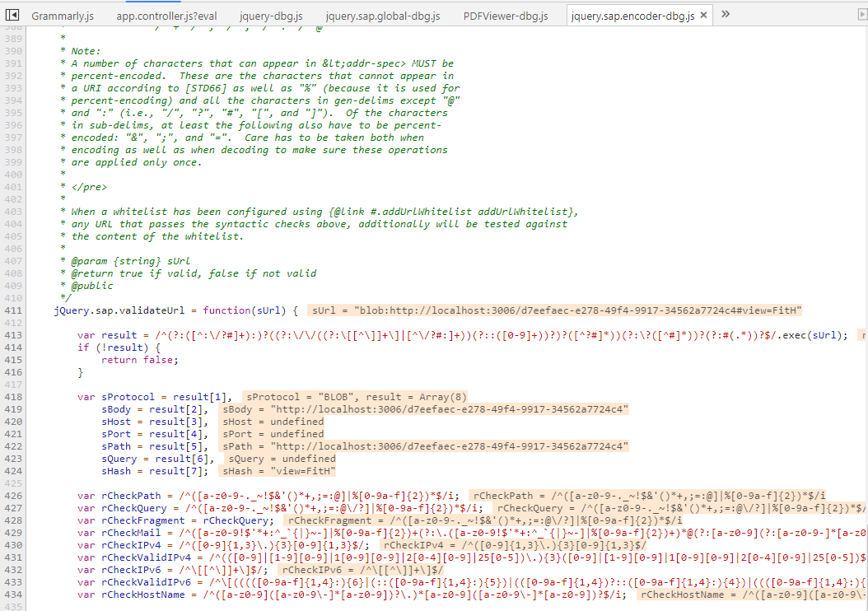Click the rCheckIPv6 inline regex value
The width and height of the screenshot is (868, 611).
pos(361,570)
